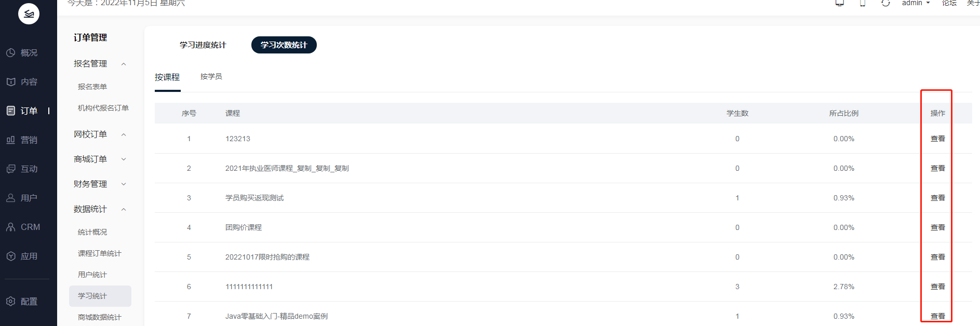Select the 营销 marketing sidebar icon
980x326 pixels.
click(x=11, y=140)
